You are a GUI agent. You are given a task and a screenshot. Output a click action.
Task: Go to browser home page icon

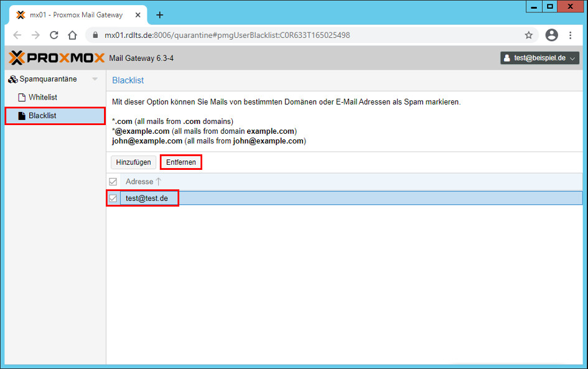pos(72,35)
